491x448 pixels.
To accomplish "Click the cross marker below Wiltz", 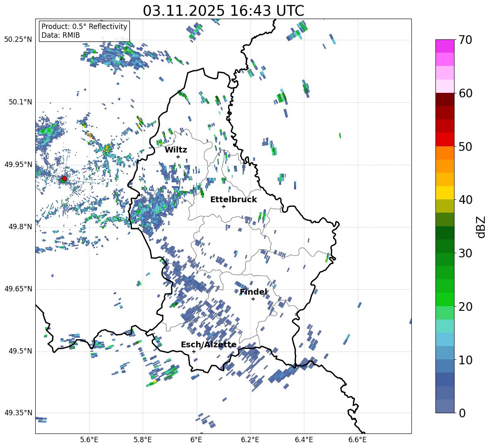I will [178, 157].
